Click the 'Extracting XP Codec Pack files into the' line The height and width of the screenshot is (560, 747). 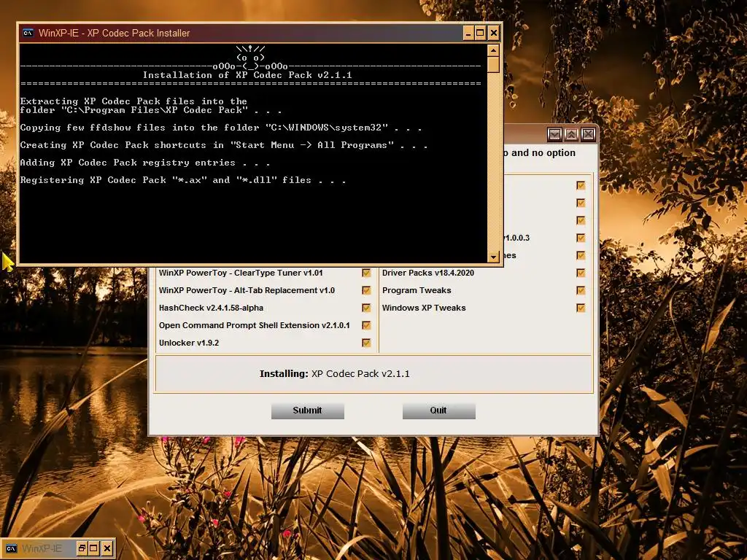coord(133,101)
